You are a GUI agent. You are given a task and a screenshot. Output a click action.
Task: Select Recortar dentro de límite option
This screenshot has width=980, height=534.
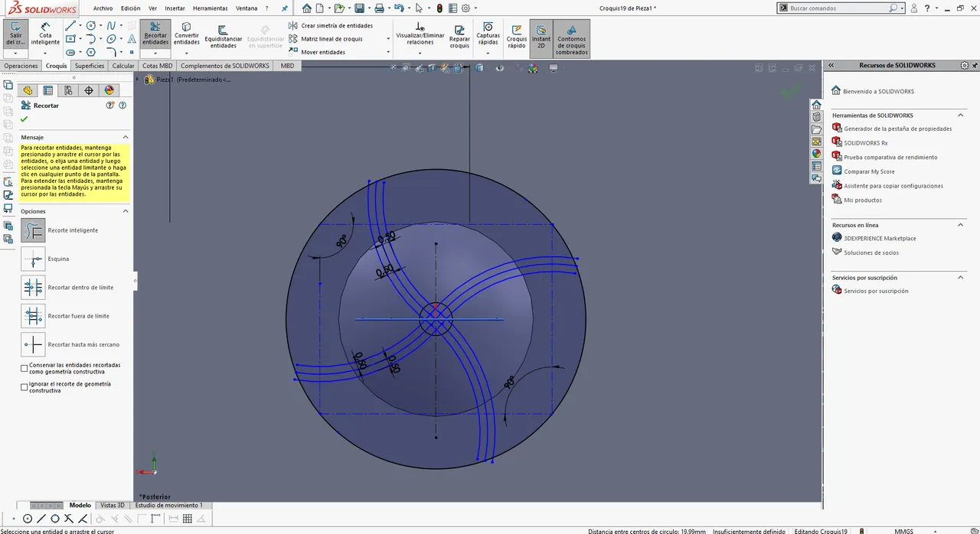pos(33,288)
